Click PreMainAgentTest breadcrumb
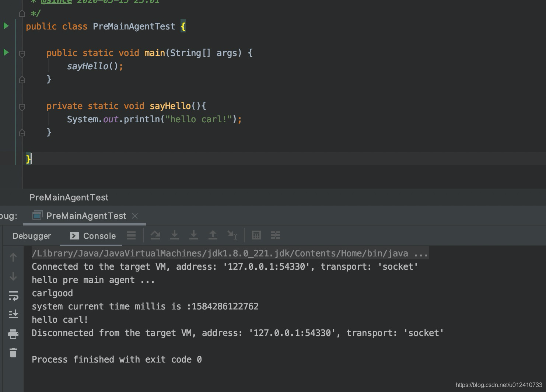The image size is (546, 392). tap(69, 197)
